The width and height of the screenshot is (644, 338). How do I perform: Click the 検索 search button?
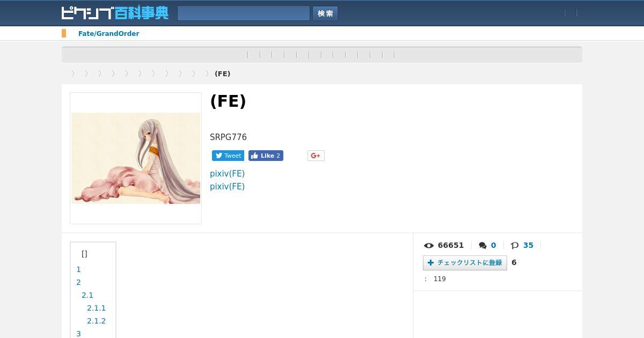[x=325, y=13]
